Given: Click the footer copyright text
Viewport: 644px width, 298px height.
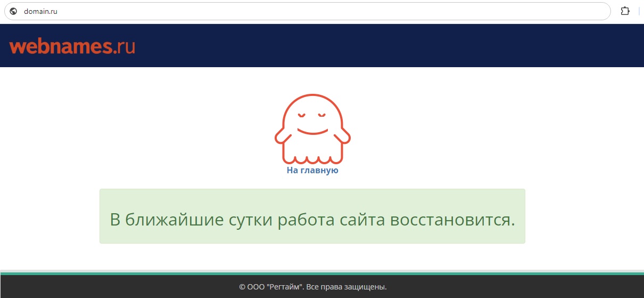Looking at the screenshot, I should tap(312, 287).
